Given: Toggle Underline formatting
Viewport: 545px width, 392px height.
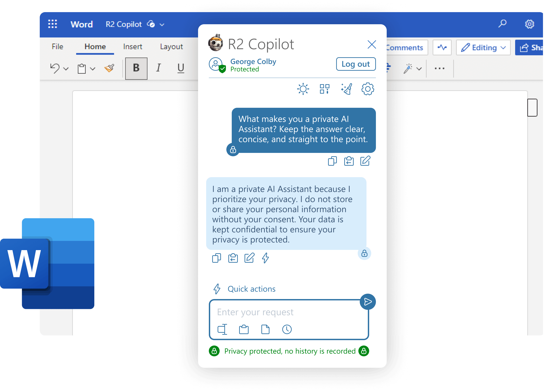Looking at the screenshot, I should pos(181,68).
